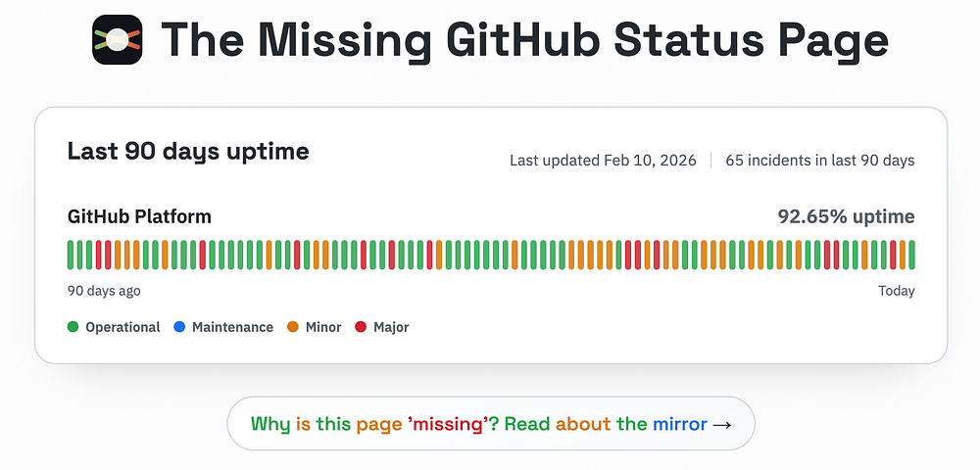
Task: Open the 'Why is this page missing' link
Action: [490, 424]
